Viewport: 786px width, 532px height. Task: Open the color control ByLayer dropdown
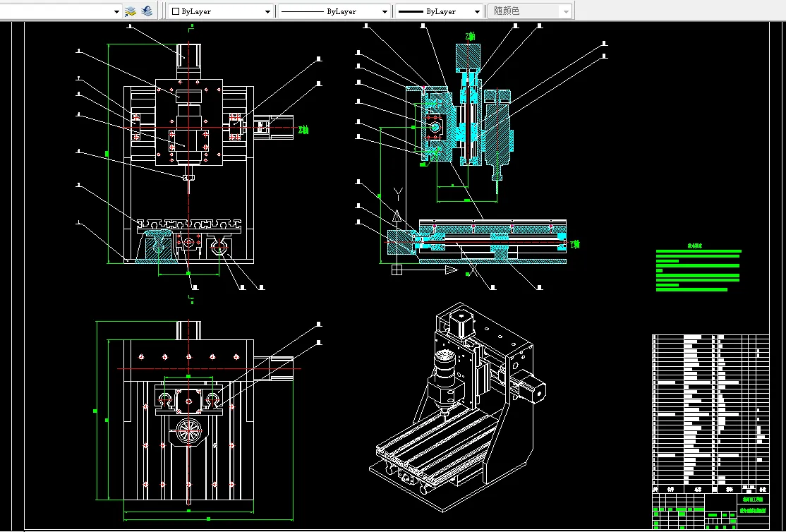pyautogui.click(x=267, y=12)
